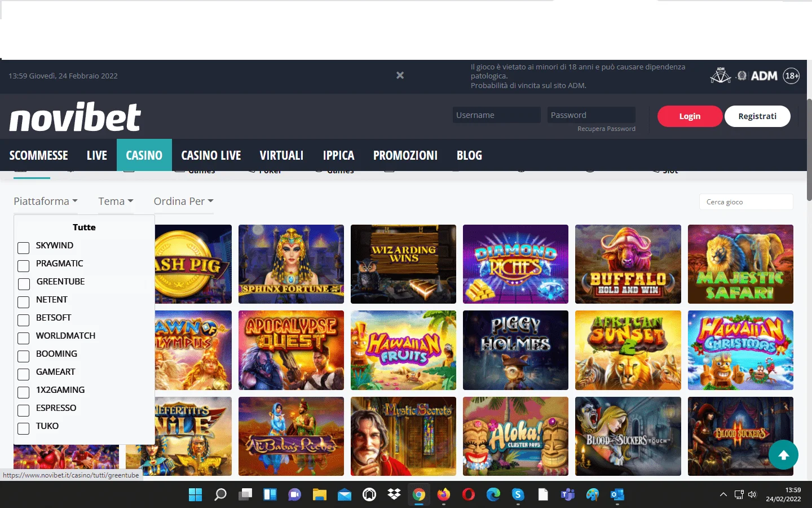This screenshot has width=812, height=508.
Task: Open the Ordina Per sort dropdown
Action: [x=184, y=202]
